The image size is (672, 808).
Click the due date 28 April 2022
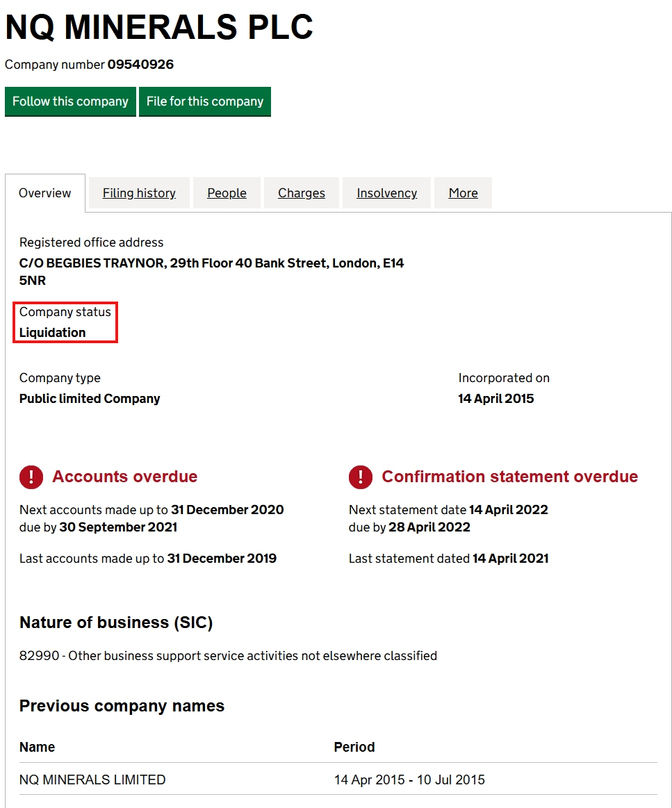click(429, 527)
